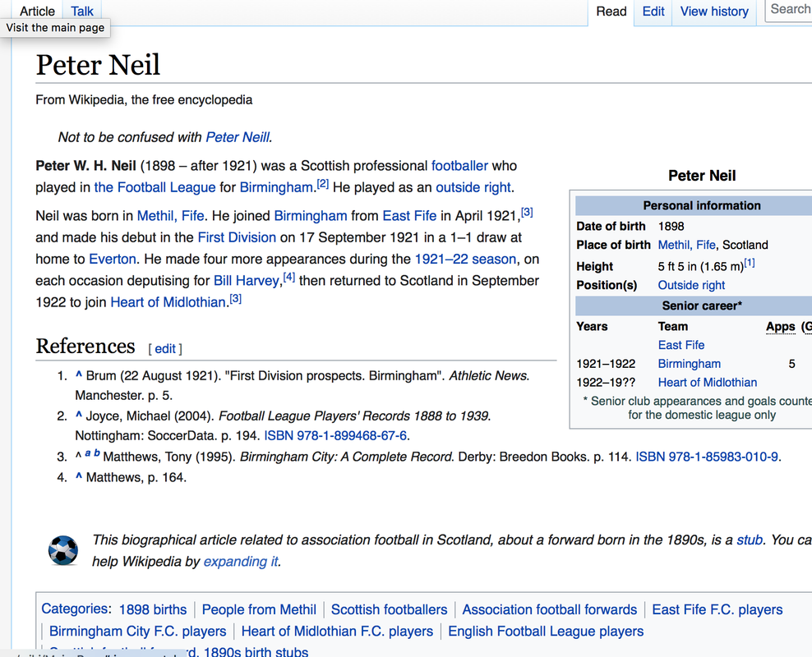The width and height of the screenshot is (812, 657).
Task: Open Heart of Midlothian link in the paragraph
Action: [x=168, y=302]
